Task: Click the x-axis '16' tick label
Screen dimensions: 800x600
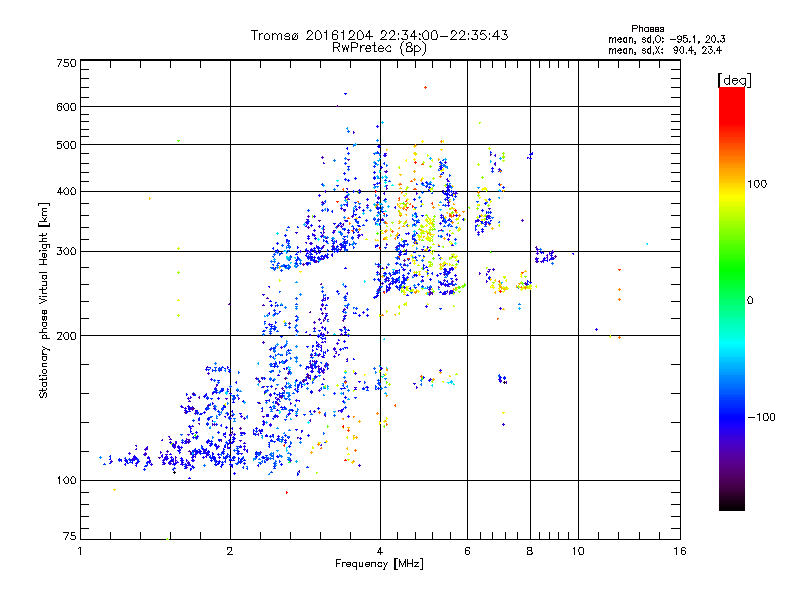Action: tap(680, 551)
